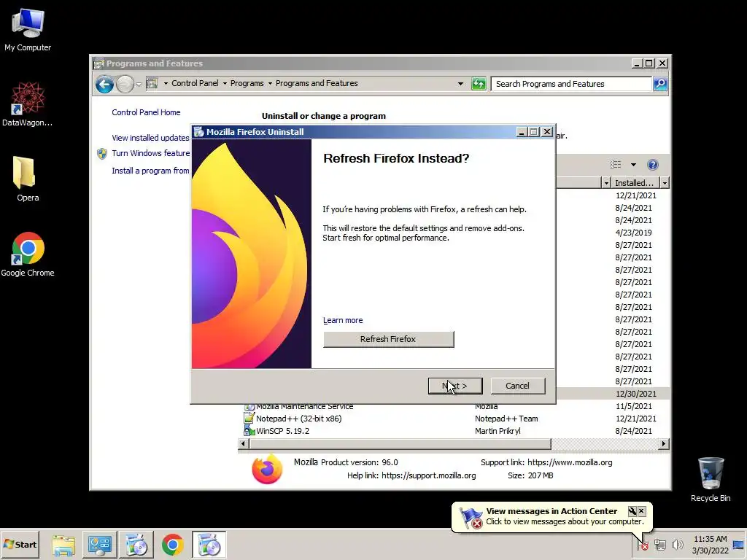Screen dimensions: 747x560
Task: Open My Computer desktop icon
Action: point(28,29)
